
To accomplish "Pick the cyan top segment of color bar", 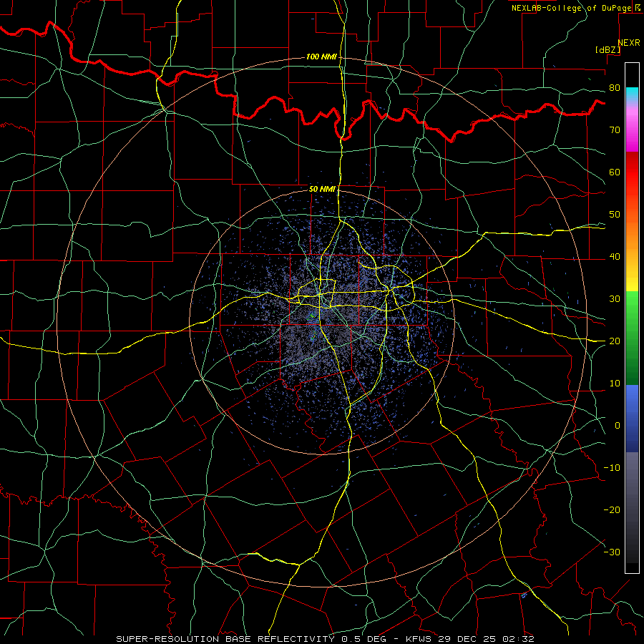I will point(632,94).
